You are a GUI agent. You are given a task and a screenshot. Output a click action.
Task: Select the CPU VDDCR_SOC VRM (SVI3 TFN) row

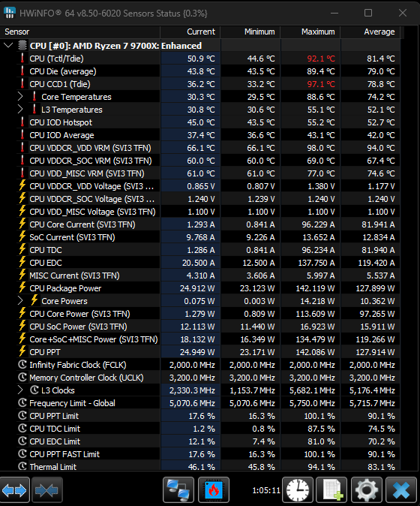click(x=199, y=161)
